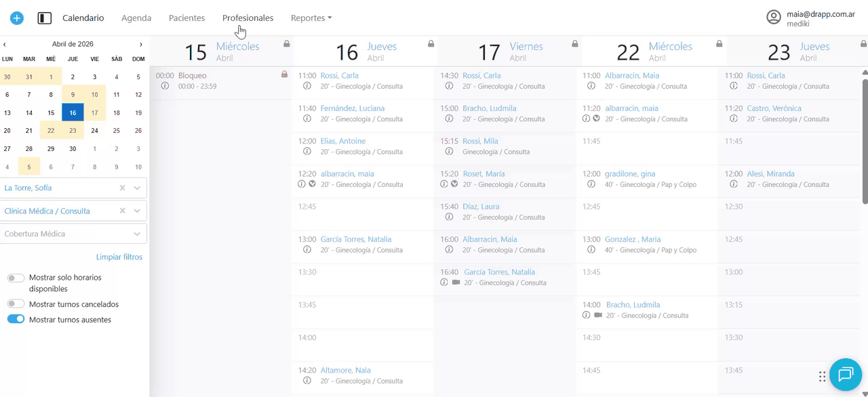Open the user profile avatar icon
The height and width of the screenshot is (397, 868).
774,18
